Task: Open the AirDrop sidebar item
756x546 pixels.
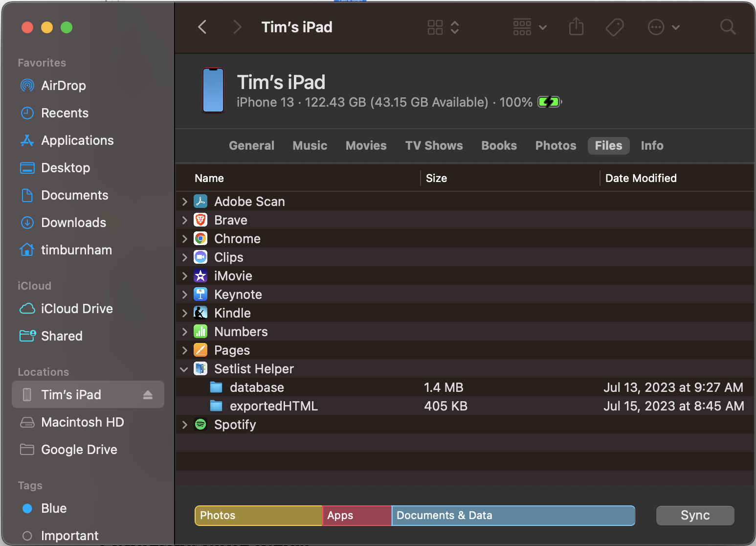Action: tap(63, 86)
